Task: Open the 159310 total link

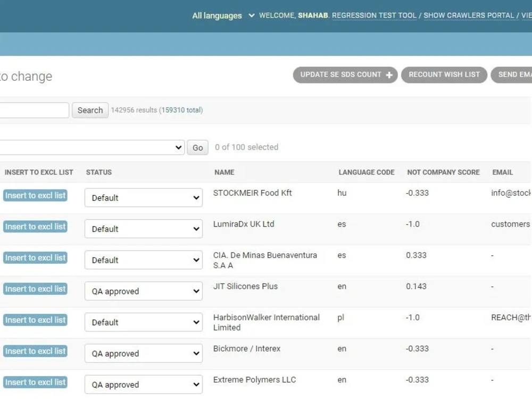Action: click(181, 110)
